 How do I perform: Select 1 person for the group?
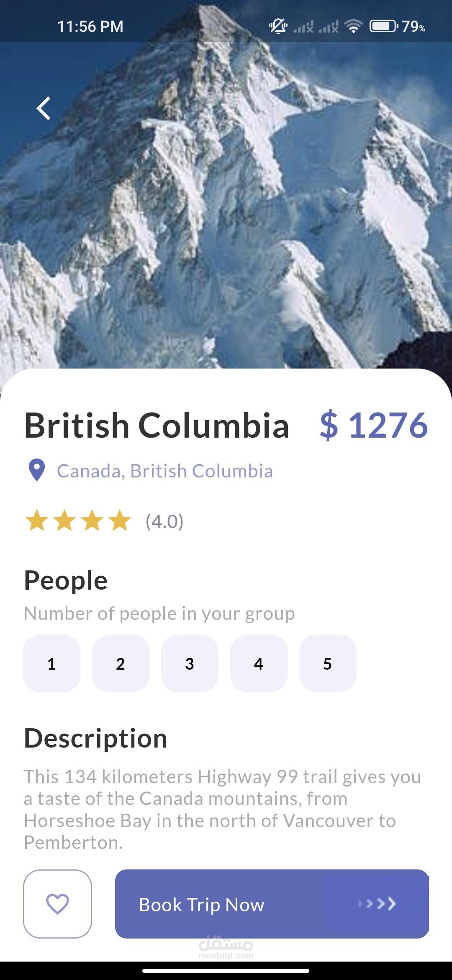[52, 663]
